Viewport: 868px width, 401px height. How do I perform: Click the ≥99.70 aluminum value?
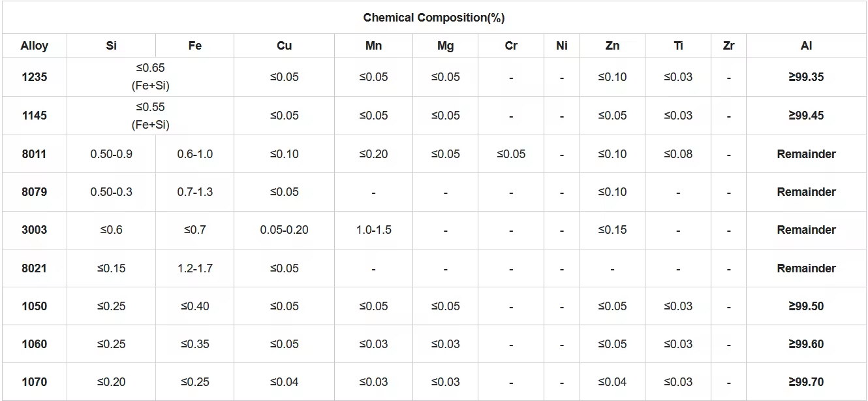806,382
